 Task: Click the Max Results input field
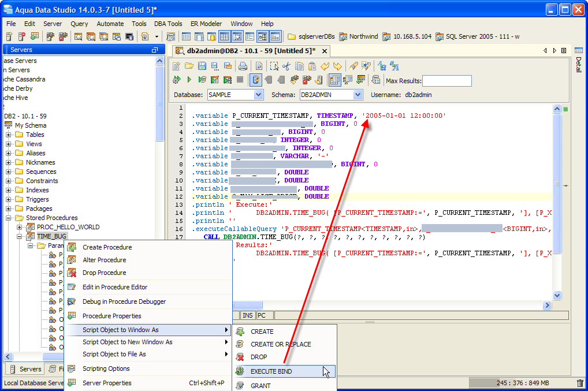click(447, 81)
